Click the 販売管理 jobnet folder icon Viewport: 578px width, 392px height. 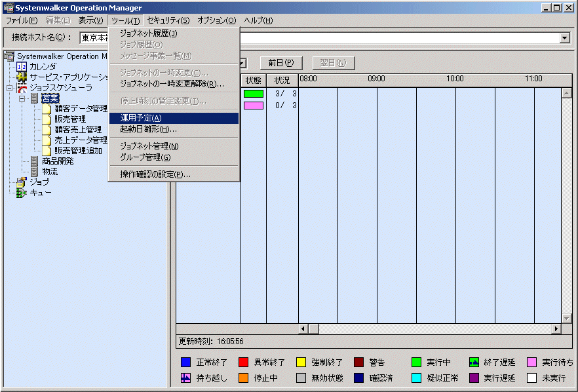click(x=47, y=119)
